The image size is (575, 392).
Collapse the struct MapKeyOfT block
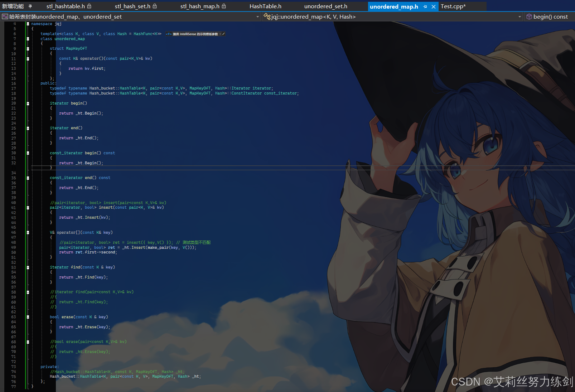(28, 49)
